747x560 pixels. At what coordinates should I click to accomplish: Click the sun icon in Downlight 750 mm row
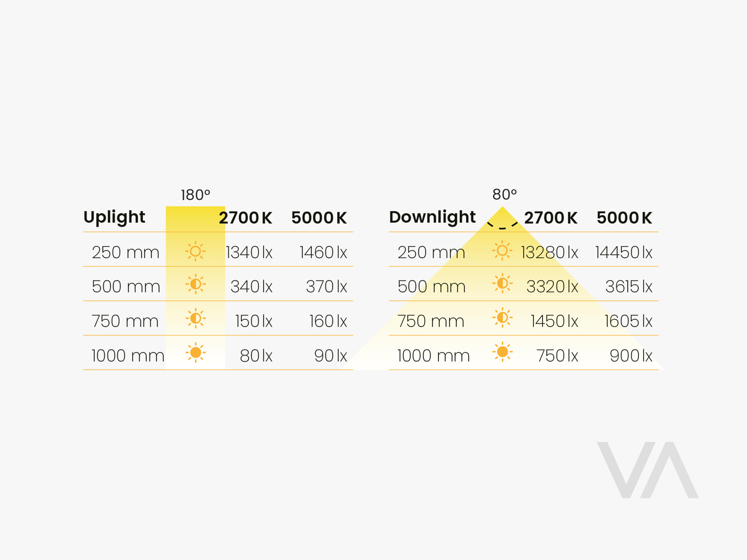click(x=502, y=318)
